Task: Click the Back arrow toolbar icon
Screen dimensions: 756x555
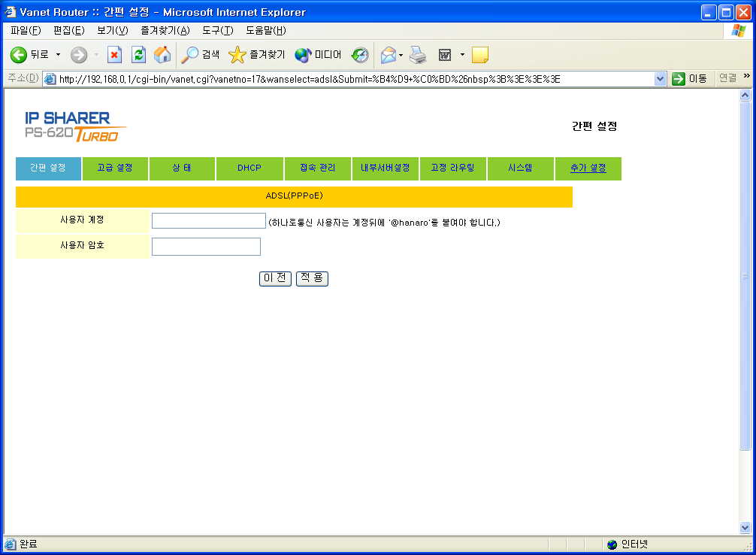Action: point(19,55)
